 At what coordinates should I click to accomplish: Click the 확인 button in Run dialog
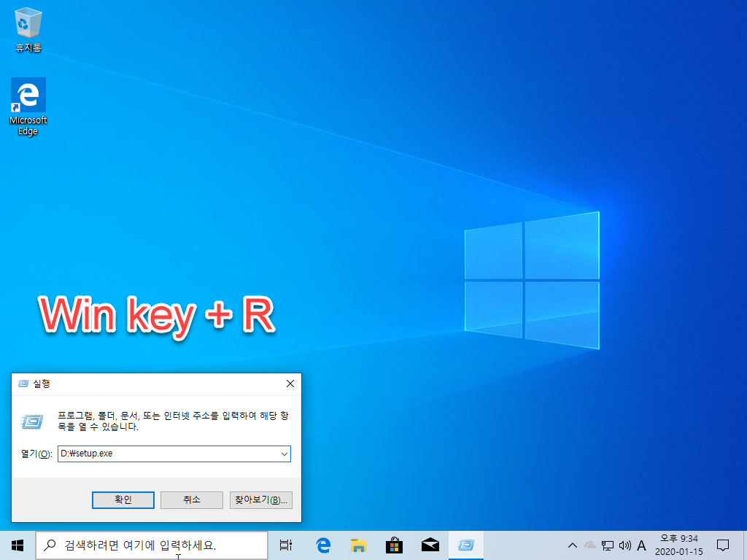(123, 500)
